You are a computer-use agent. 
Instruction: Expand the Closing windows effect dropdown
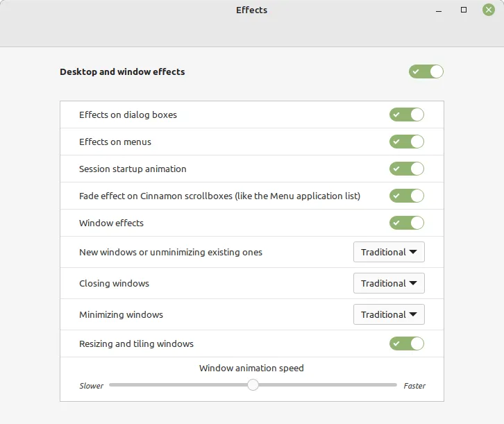[389, 283]
